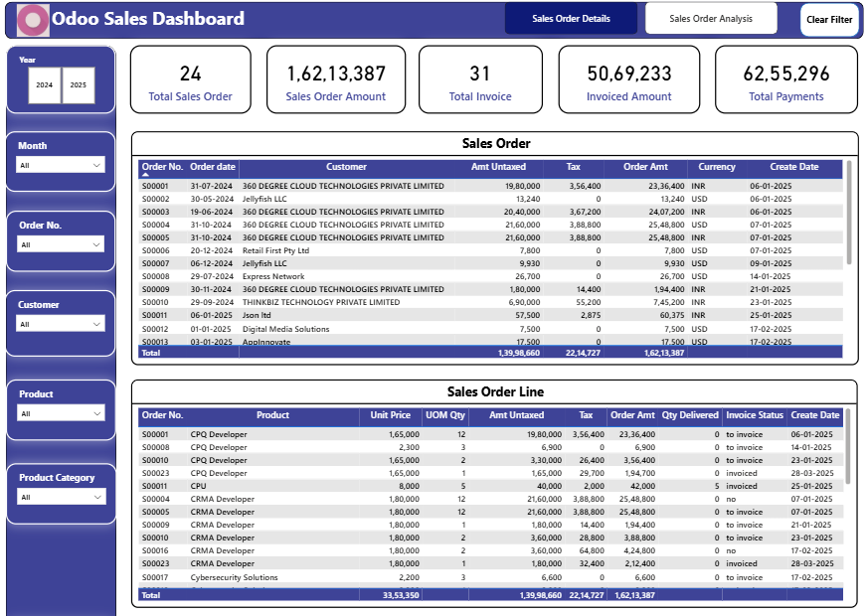
Task: Click the Odoo logo icon
Action: [33, 20]
